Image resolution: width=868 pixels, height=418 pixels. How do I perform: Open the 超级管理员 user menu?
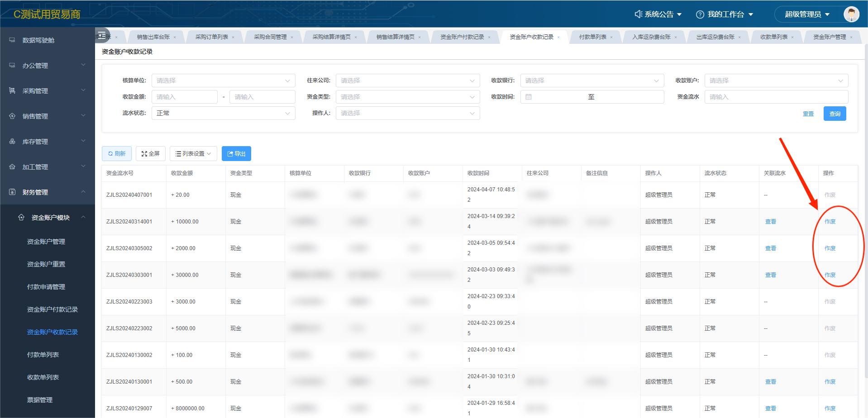807,14
